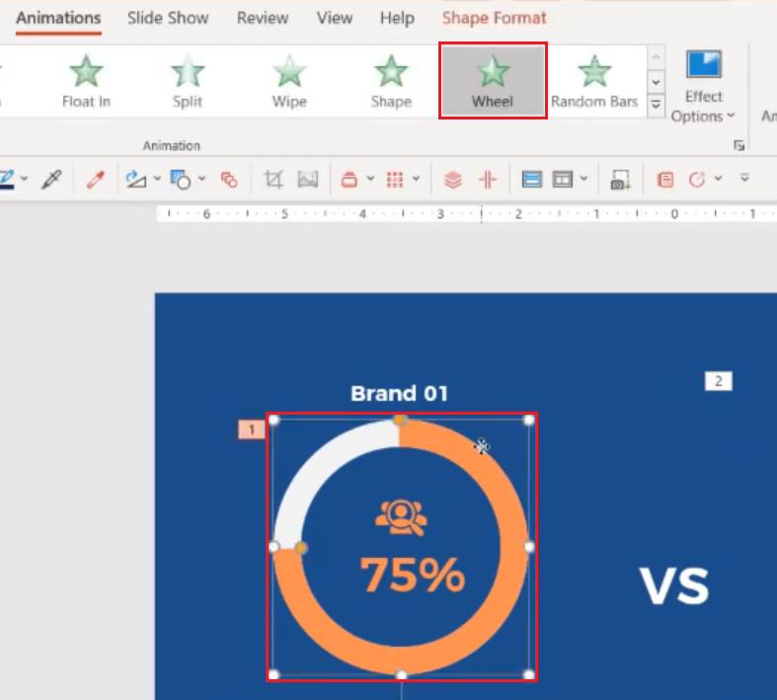Click the left yellow arc adjustment handle
The height and width of the screenshot is (700, 777).
[301, 547]
